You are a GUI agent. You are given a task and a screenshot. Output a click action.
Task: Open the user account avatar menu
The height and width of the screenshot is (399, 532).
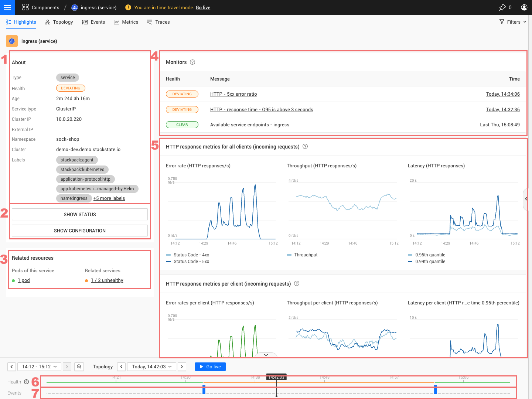(524, 7)
